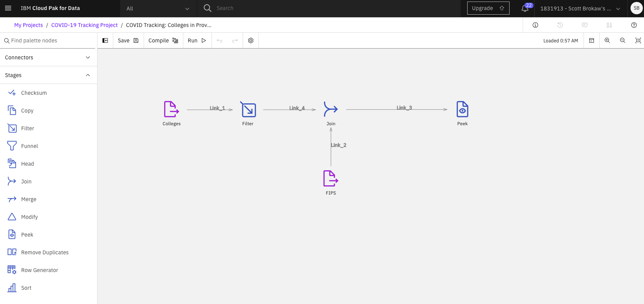The height and width of the screenshot is (304, 644).
Task: Pick the Remove Duplicates stage
Action: [x=49, y=252]
